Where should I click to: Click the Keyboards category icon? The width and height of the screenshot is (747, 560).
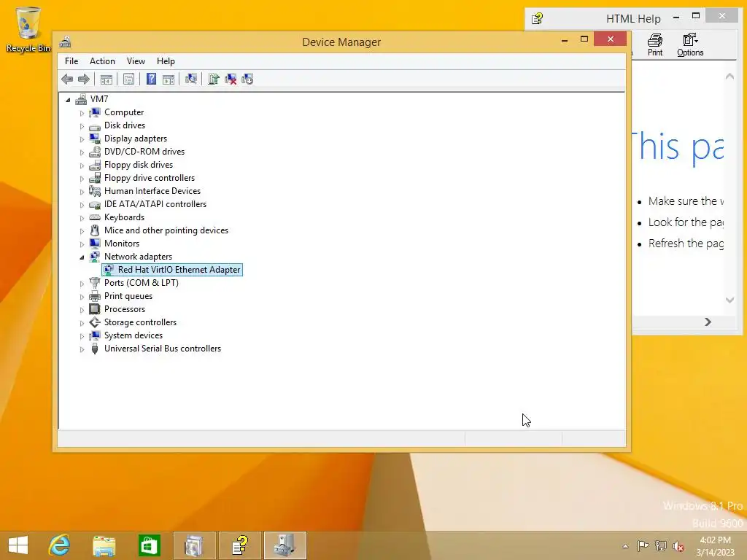point(95,217)
